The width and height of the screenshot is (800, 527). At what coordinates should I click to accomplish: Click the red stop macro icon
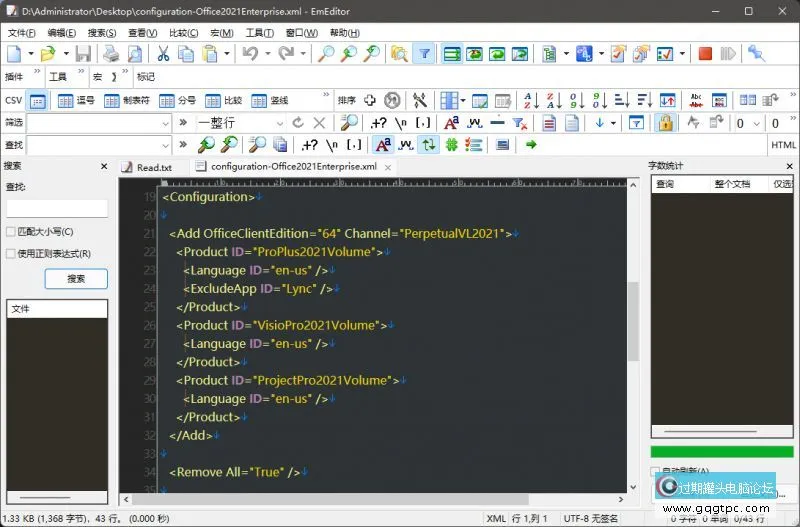[x=705, y=54]
